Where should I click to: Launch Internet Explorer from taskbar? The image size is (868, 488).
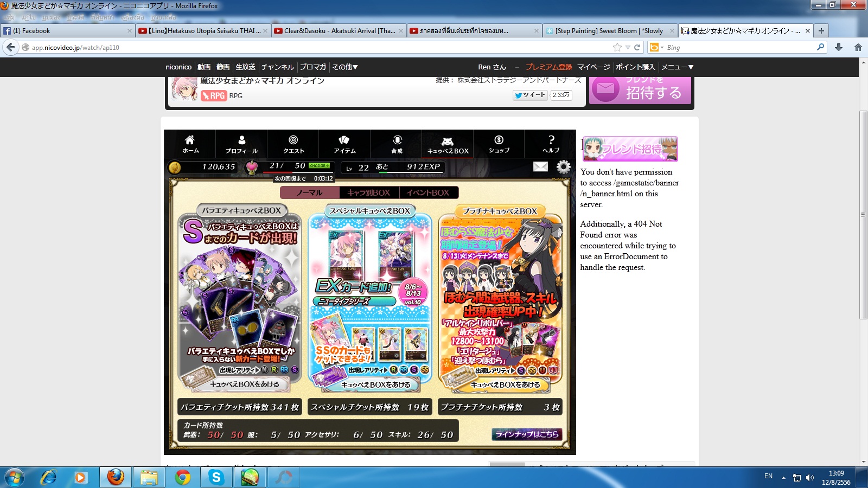click(x=49, y=477)
